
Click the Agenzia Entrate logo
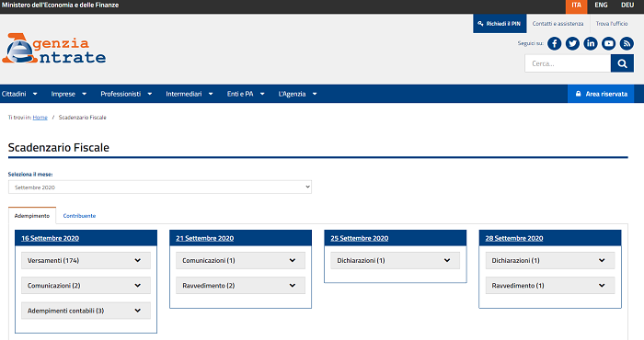point(53,49)
